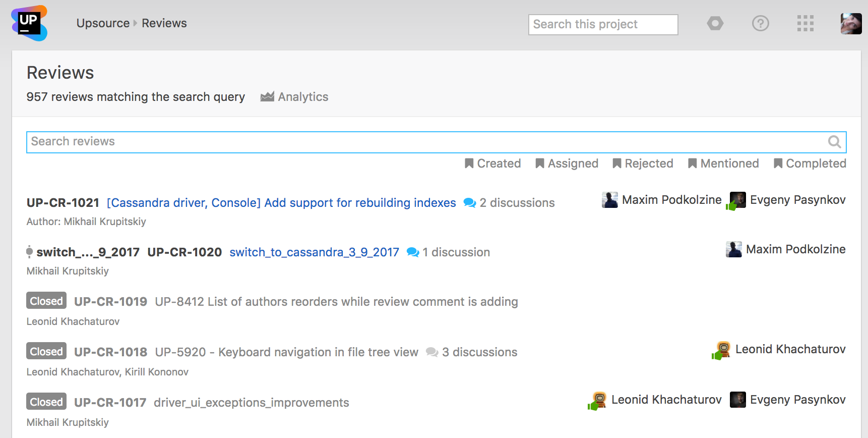This screenshot has height=438, width=868.
Task: Click the Mentioned bookmark icon
Action: (x=692, y=163)
